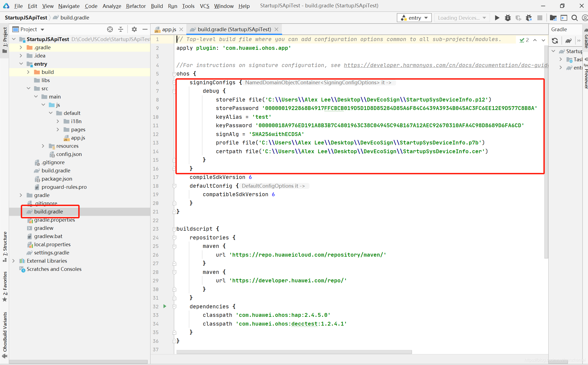Collapse the entry module folder
Screen dimensions: 588x365
click(21, 64)
